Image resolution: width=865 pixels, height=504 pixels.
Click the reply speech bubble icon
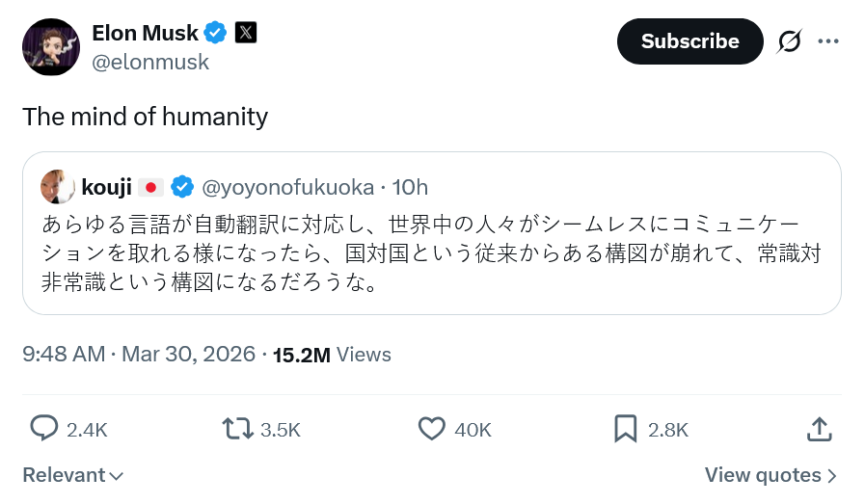[43, 428]
